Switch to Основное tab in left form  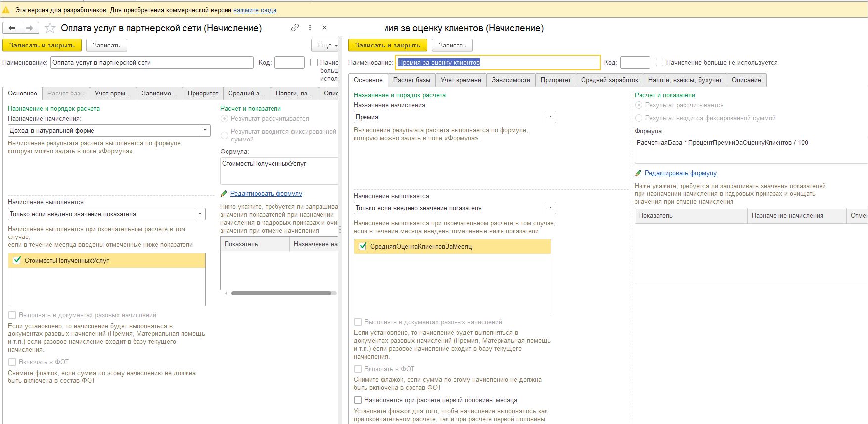point(22,94)
